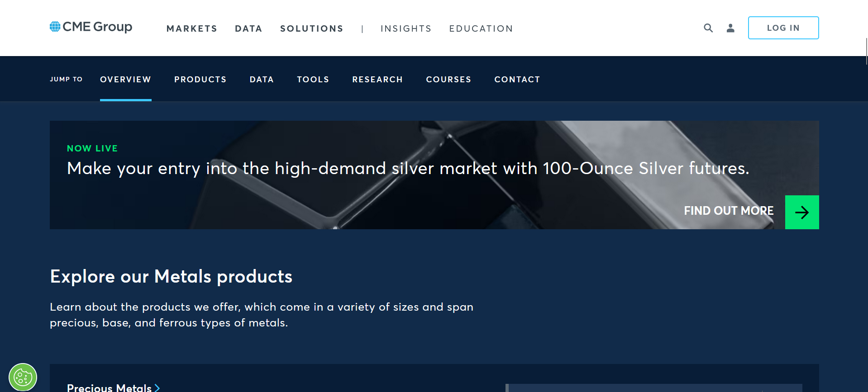868x392 pixels.
Task: Jump to the Products section
Action: [200, 80]
